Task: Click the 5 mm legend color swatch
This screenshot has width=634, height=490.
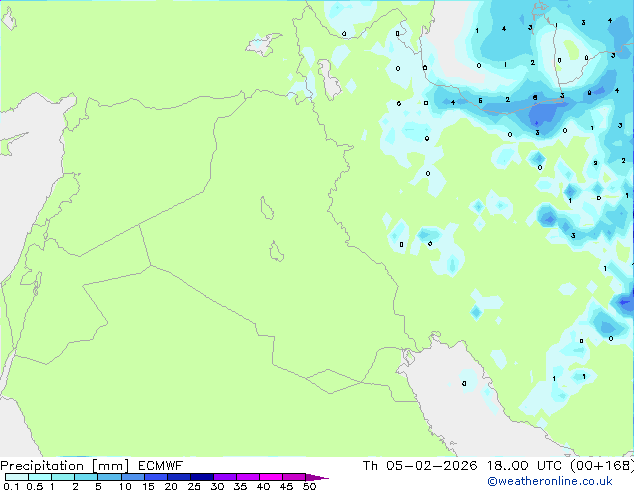Action: pyautogui.click(x=110, y=477)
